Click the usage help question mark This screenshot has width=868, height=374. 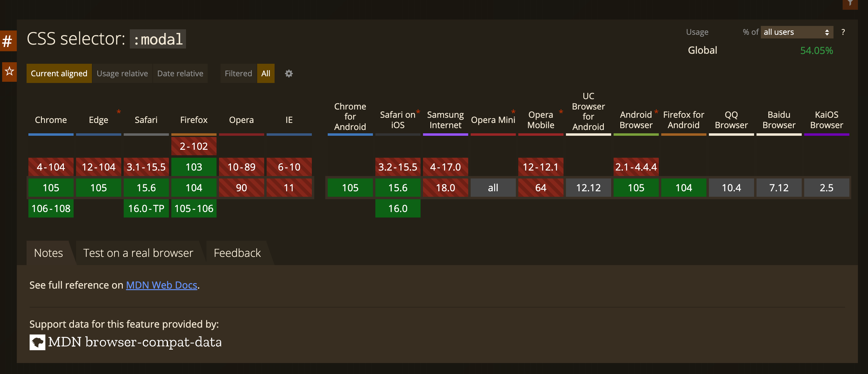(x=843, y=32)
